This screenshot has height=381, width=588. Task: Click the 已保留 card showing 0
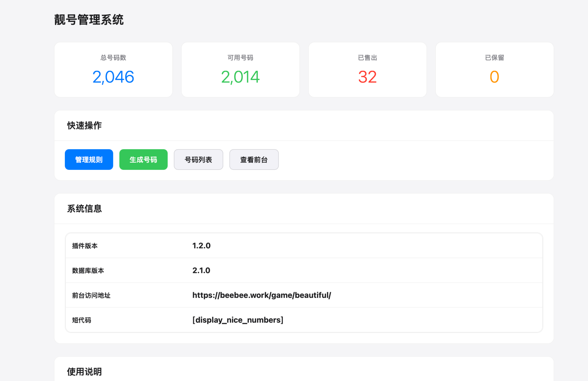tap(494, 70)
